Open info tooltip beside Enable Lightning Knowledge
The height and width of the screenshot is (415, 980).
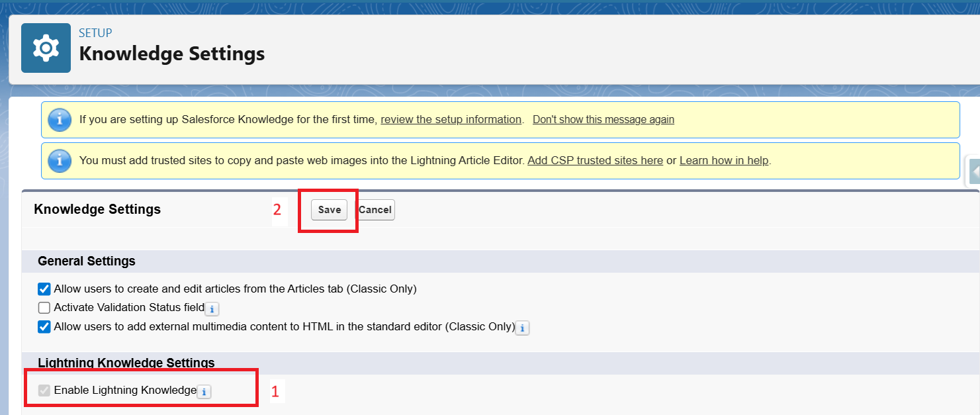(x=204, y=392)
